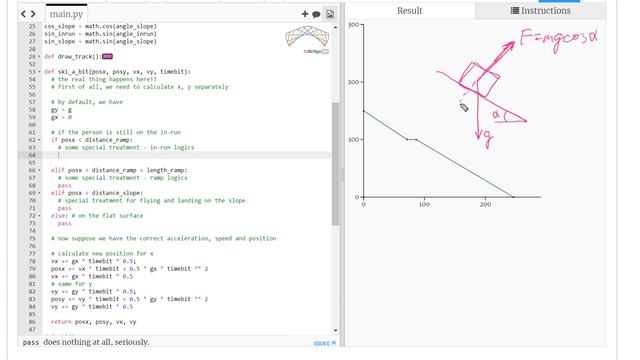Viewport: 640px width, 360px height.
Task: Click 'pass does nothing at all' hint text
Action: click(86, 342)
